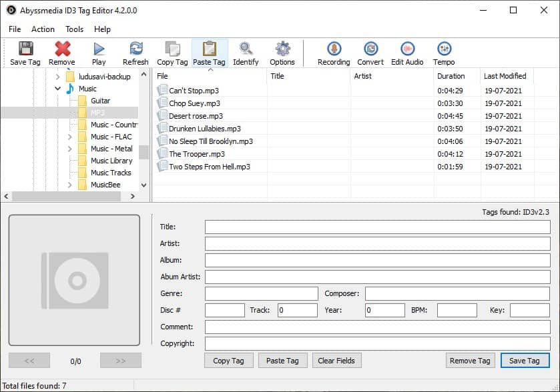Click the Guitar folder icon in the tree
The width and height of the screenshot is (560, 392).
pos(83,101)
